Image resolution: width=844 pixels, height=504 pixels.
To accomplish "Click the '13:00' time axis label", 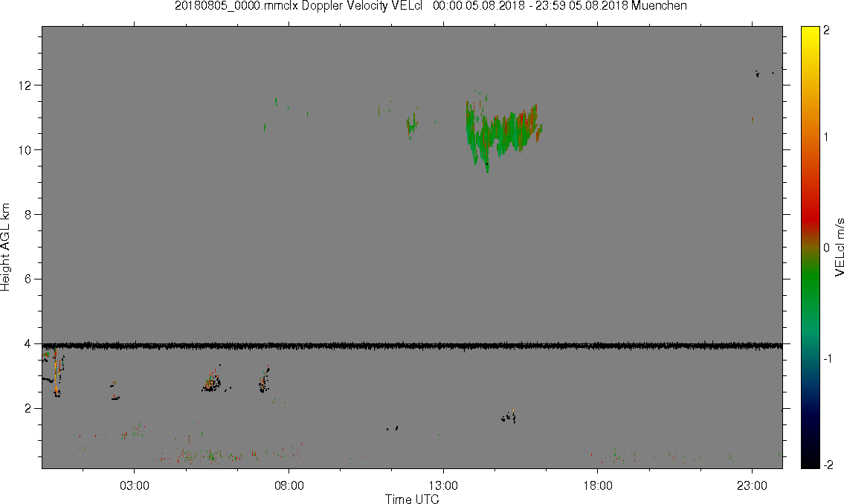I will 443,485.
